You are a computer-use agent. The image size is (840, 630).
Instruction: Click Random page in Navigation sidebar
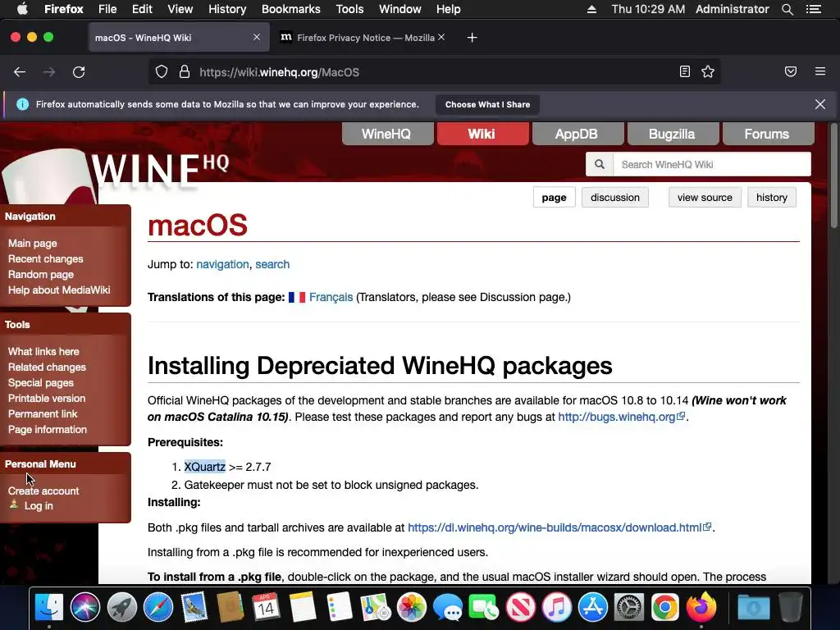coord(41,274)
